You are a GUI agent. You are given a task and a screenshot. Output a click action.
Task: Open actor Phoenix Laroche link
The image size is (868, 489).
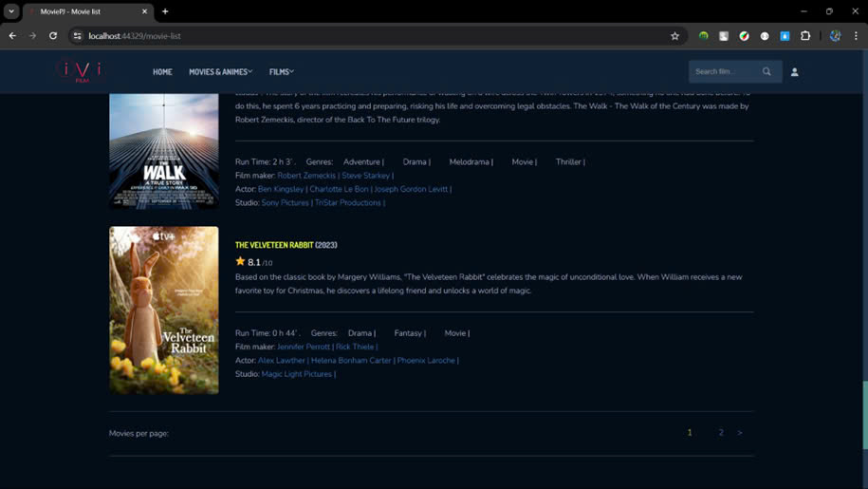pos(426,360)
